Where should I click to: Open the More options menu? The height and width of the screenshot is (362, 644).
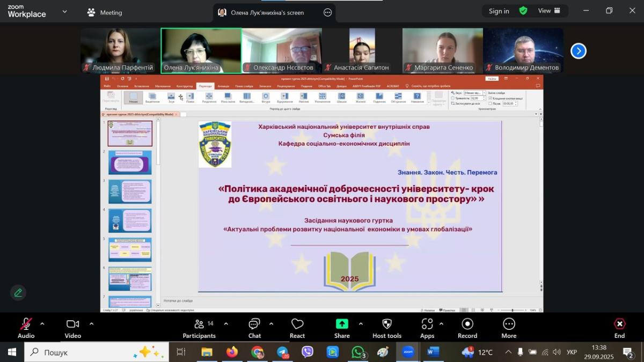(509, 324)
